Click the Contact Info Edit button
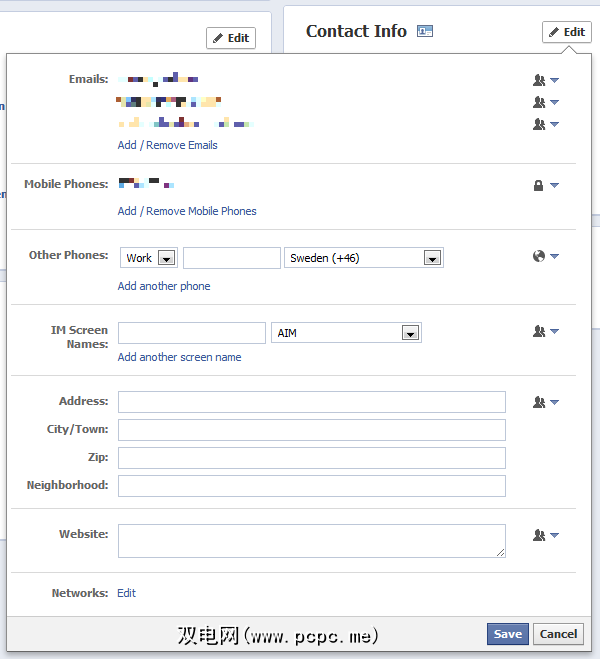600x659 pixels. [566, 32]
